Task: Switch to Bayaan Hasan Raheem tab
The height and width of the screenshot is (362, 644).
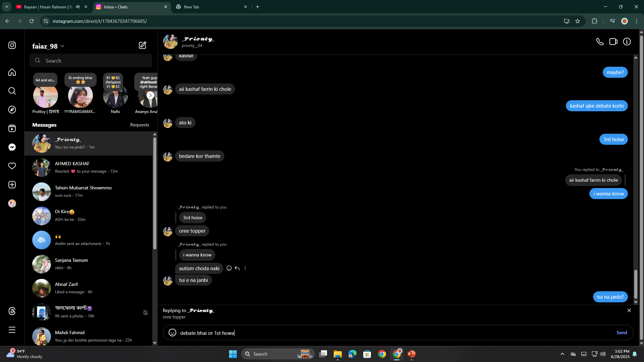Action: 49,7
